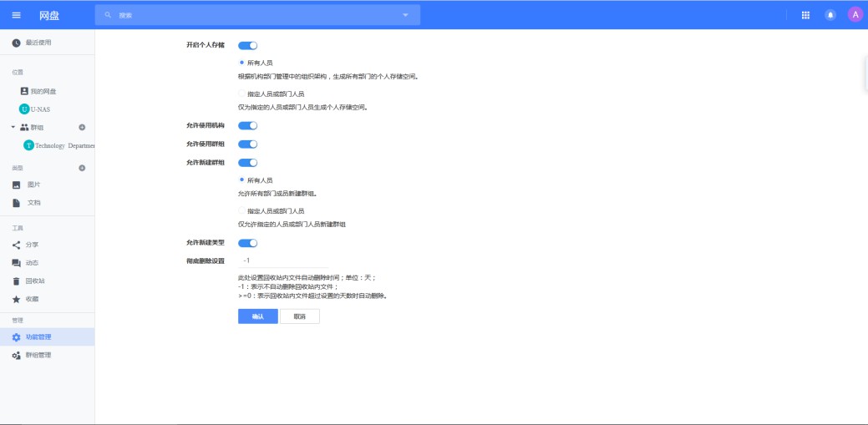Select 所有人员 under new group permission
Screen dimensions: 868x425
[x=241, y=180]
